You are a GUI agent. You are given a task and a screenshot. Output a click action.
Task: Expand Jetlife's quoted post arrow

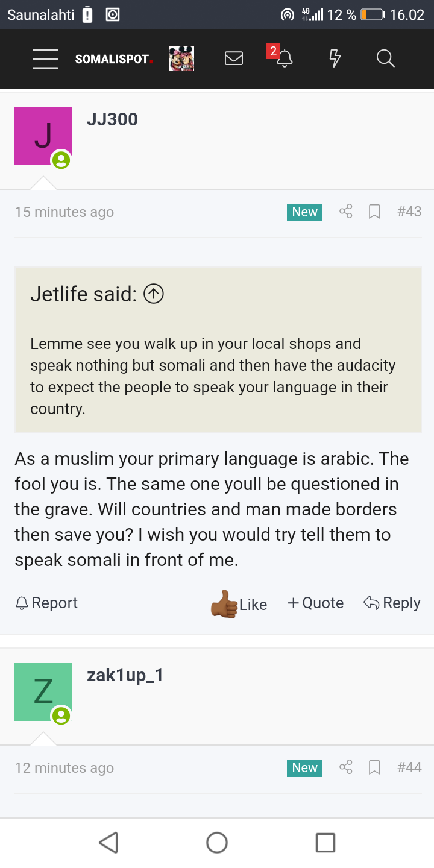pyautogui.click(x=154, y=294)
